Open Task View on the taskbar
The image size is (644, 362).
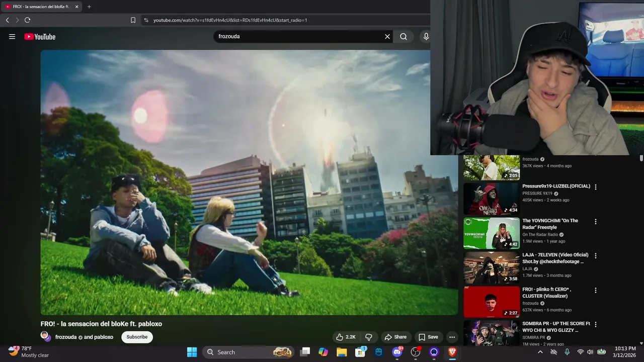(305, 352)
